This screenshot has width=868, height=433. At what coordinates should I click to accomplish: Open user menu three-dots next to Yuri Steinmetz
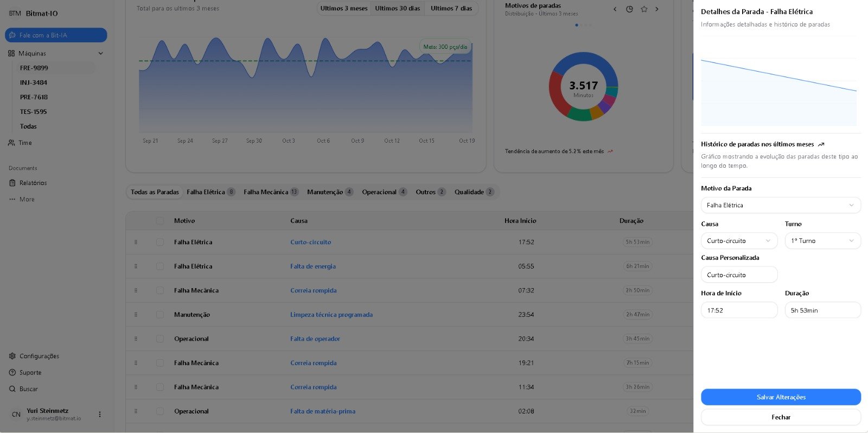(100, 415)
